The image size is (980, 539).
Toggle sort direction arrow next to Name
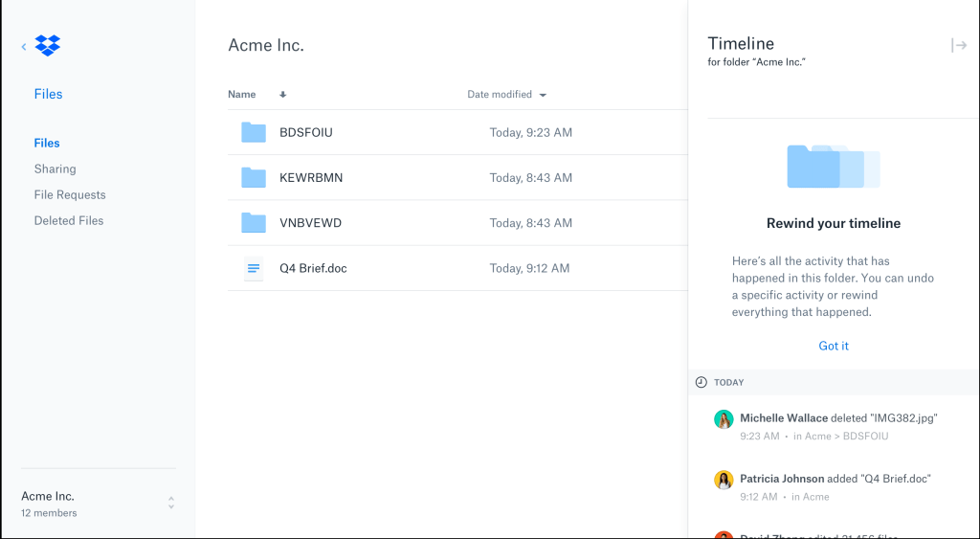point(282,95)
